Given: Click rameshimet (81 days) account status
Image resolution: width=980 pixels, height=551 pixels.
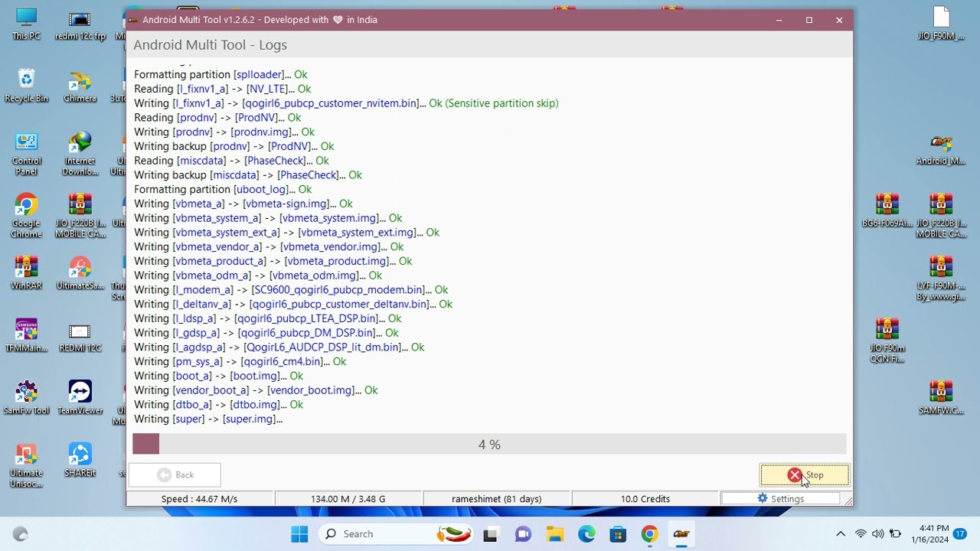Looking at the screenshot, I should pos(496,499).
